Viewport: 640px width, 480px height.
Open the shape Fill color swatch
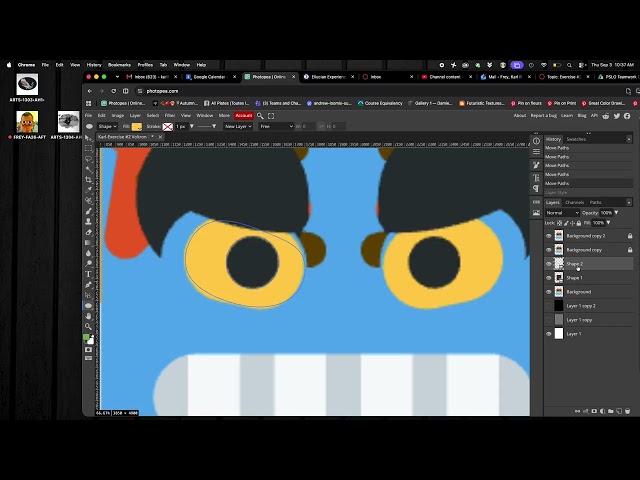point(137,127)
